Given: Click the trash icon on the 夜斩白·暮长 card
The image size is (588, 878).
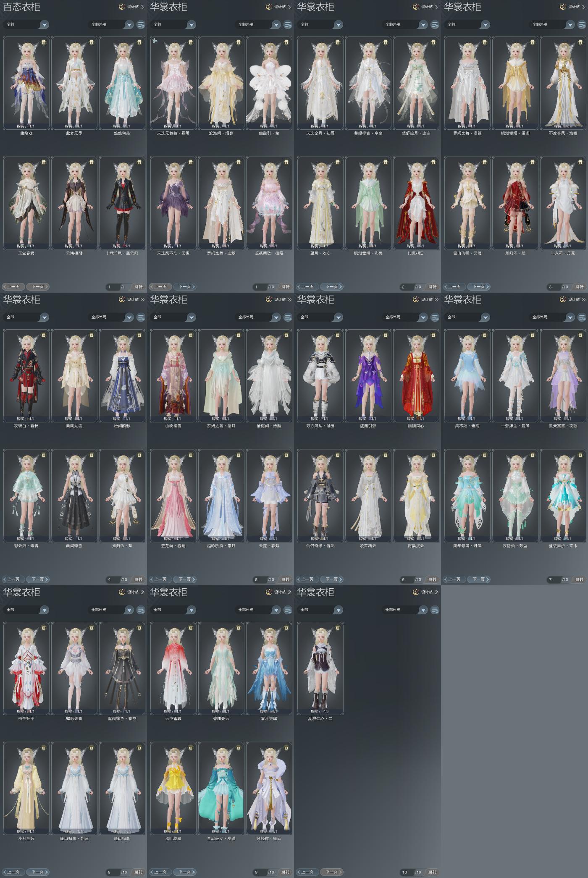Looking at the screenshot, I should click(44, 335).
